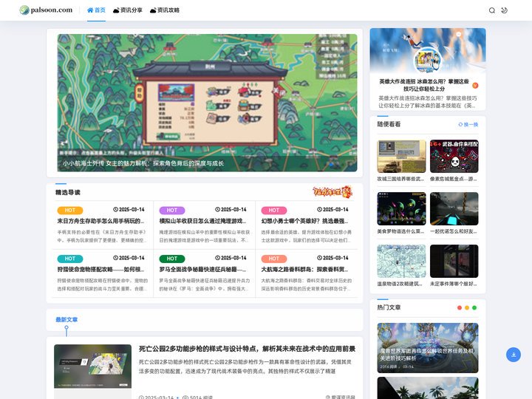Open the 资讯分享 menu item
The image size is (532, 399).
click(128, 10)
